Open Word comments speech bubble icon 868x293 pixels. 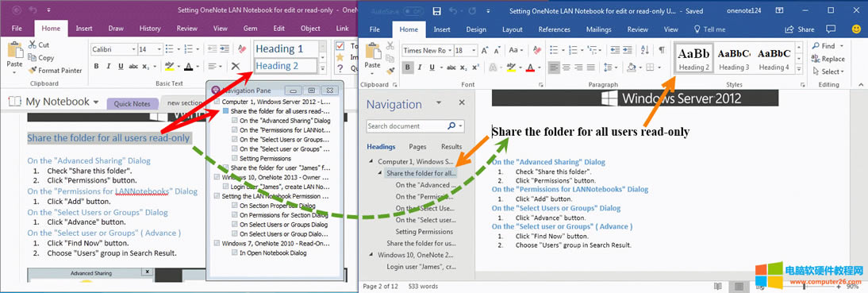click(x=830, y=29)
